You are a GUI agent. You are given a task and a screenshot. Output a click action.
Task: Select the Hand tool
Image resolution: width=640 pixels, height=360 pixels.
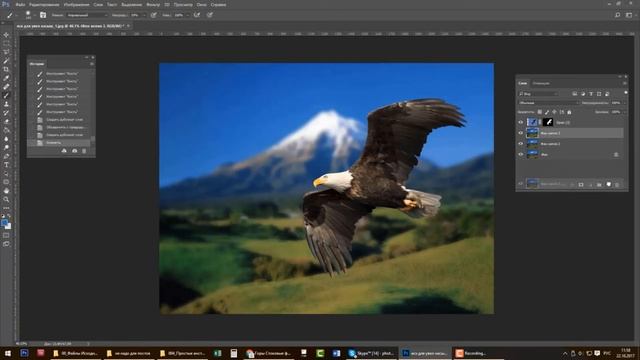tap(6, 191)
